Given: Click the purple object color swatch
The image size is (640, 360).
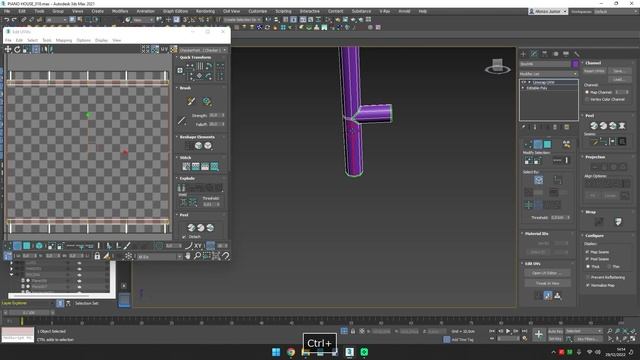Looking at the screenshot, I should [575, 64].
